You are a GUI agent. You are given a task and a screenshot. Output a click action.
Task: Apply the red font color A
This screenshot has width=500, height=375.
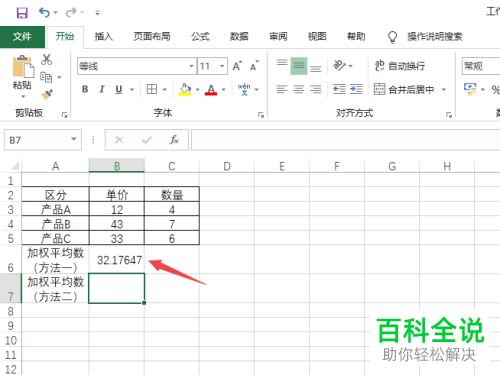point(211,89)
